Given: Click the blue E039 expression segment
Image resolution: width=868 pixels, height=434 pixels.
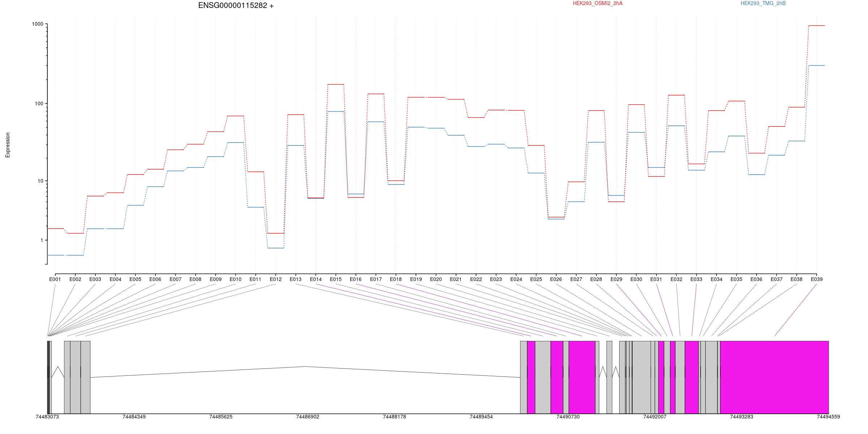Looking at the screenshot, I should (x=817, y=65).
